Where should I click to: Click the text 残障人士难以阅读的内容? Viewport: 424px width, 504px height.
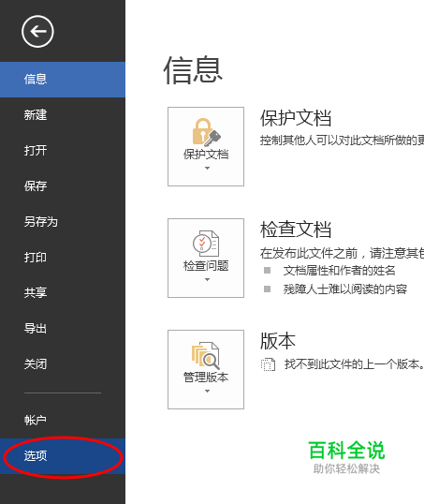click(x=345, y=289)
